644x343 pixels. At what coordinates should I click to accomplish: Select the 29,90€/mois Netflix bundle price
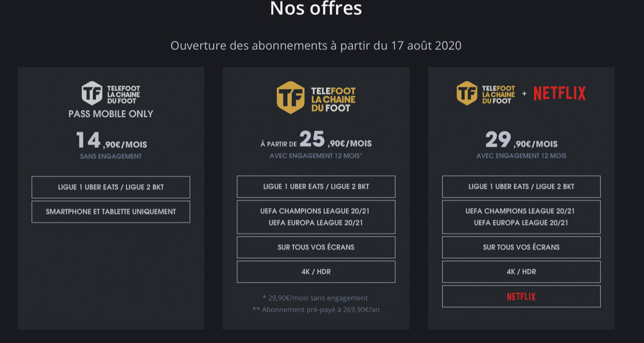point(521,141)
